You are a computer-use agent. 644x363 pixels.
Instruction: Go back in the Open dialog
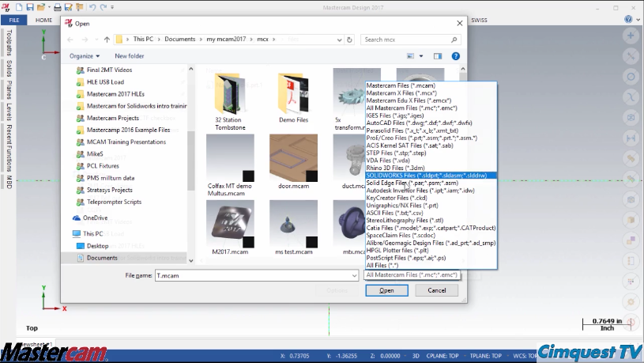point(70,40)
